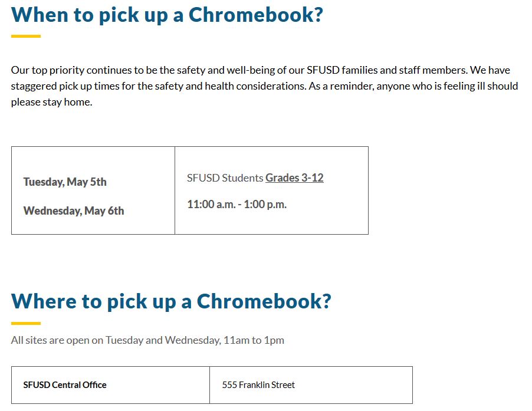Click the "SFUSD Students" text in the table
Image resolution: width=532 pixels, height=411 pixels.
[x=225, y=177]
